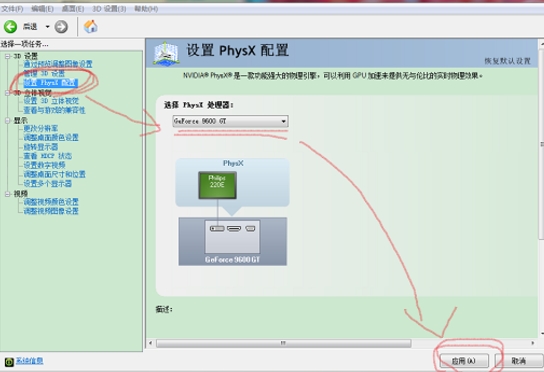Click the green Back arrow icon
544x372 pixels.
tap(10, 27)
